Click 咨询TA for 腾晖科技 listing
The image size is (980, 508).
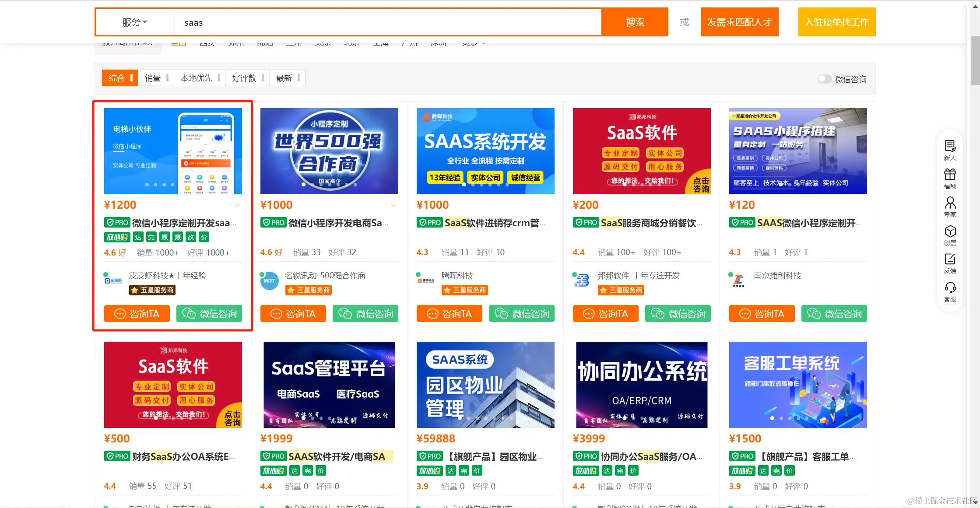tap(450, 314)
